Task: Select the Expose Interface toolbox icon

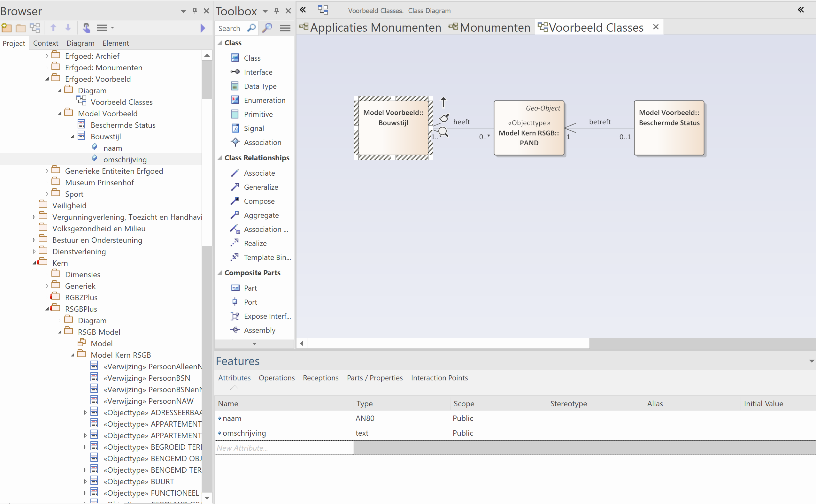Action: 235,316
